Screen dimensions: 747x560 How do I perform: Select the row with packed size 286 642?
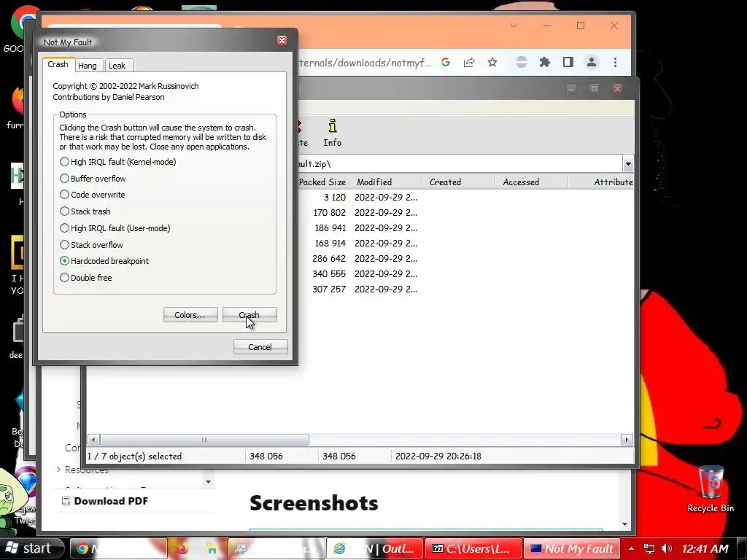point(465,259)
